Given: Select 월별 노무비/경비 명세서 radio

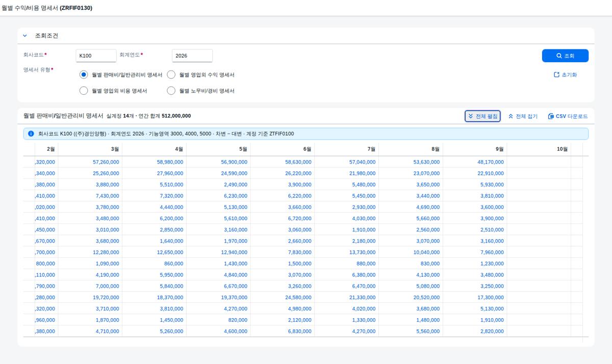Looking at the screenshot, I should pos(171,91).
